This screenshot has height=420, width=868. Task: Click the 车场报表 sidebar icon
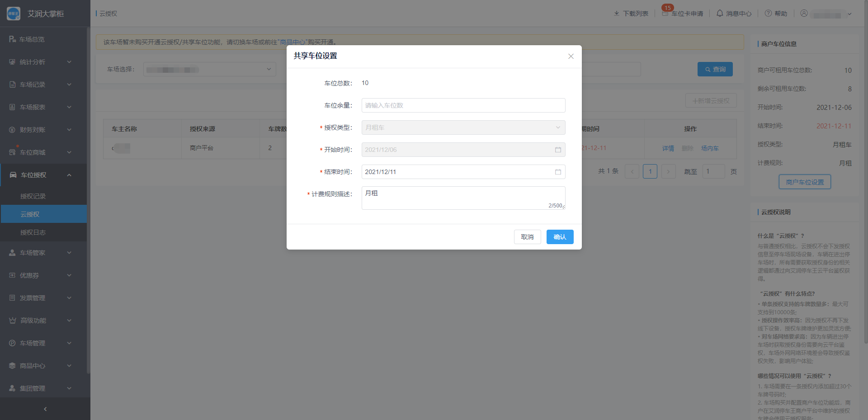click(x=12, y=107)
